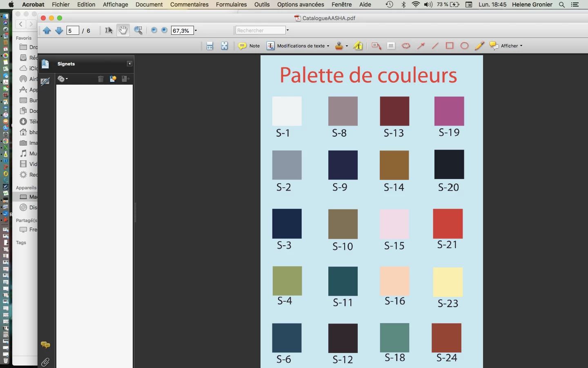The height and width of the screenshot is (368, 588).
Task: Zoom in with the plus button
Action: pos(164,30)
